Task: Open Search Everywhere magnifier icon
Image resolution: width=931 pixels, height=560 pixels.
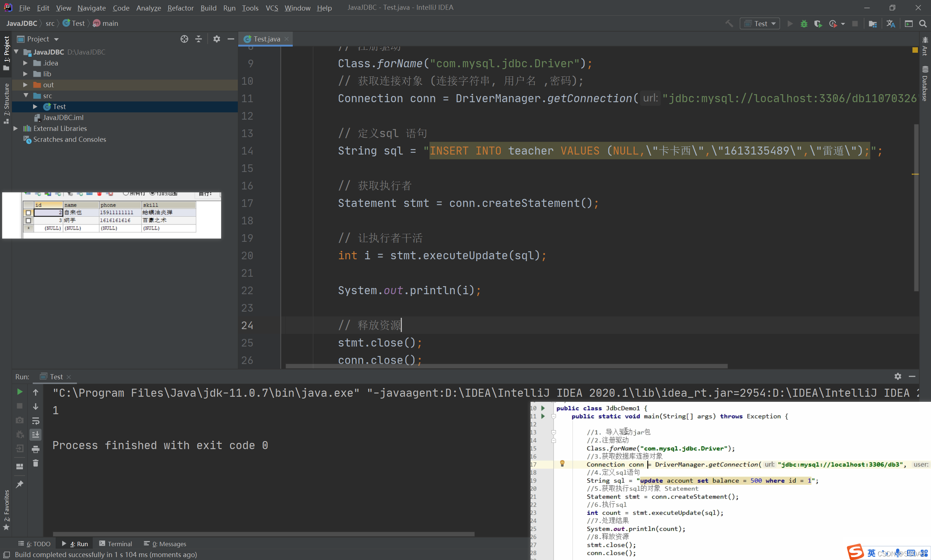Action: click(x=923, y=24)
